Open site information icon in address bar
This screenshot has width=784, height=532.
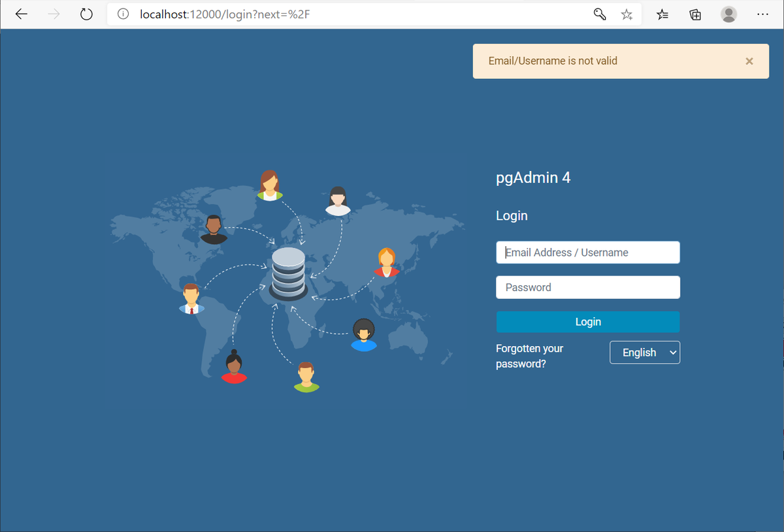[123, 14]
